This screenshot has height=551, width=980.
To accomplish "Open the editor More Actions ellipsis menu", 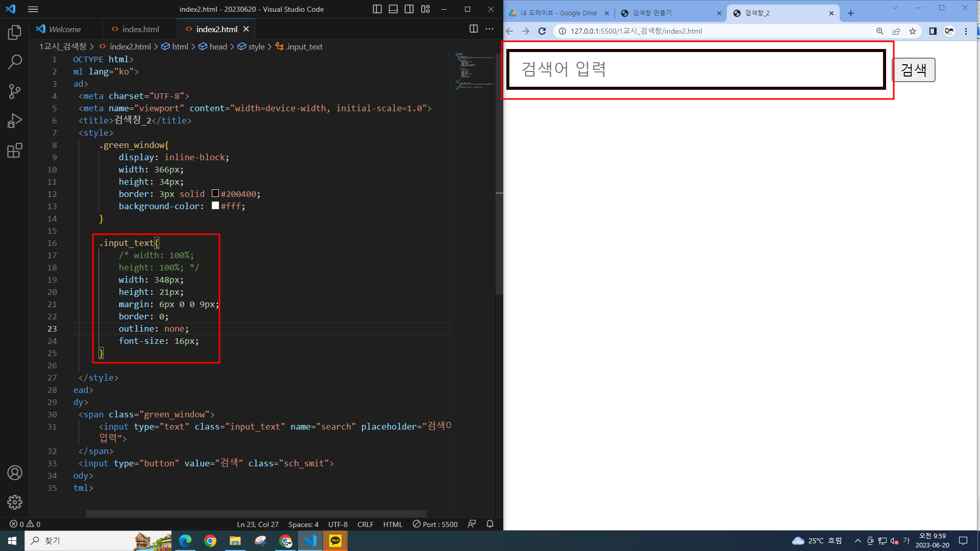I will click(x=489, y=29).
